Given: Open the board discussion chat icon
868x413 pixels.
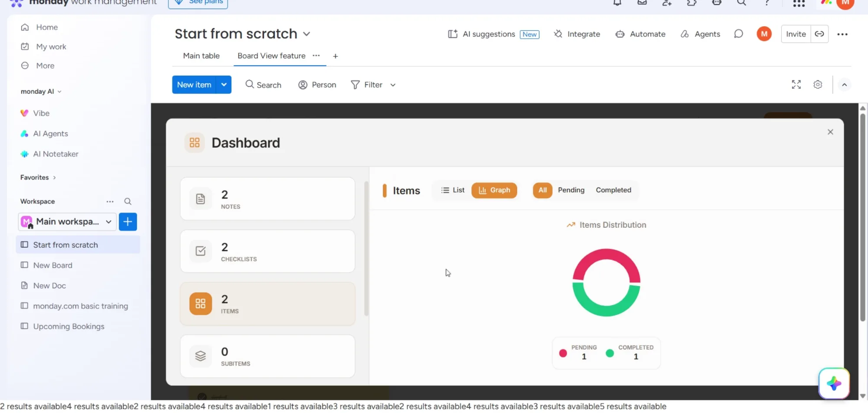Looking at the screenshot, I should tap(738, 34).
